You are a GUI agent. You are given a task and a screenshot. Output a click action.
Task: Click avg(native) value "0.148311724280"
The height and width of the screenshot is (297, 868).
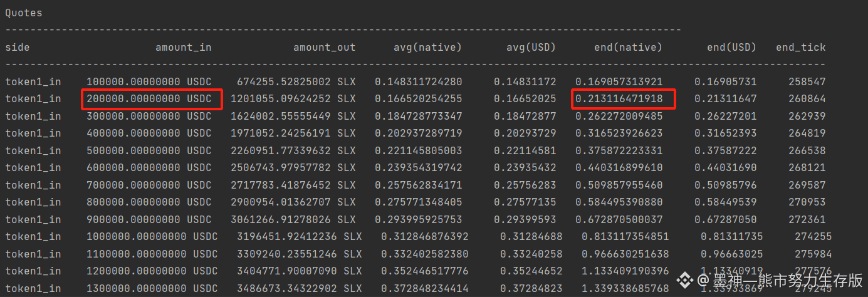pyautogui.click(x=419, y=81)
